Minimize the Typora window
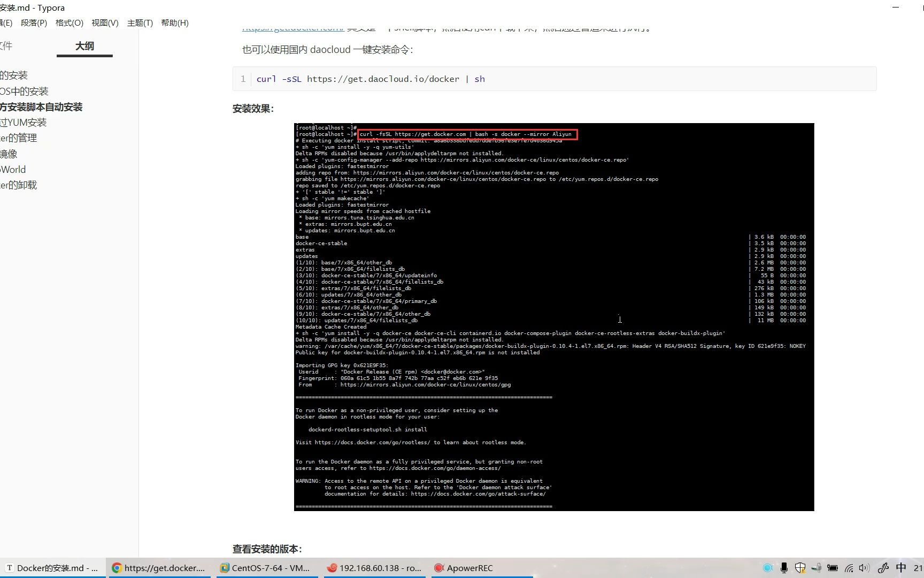This screenshot has width=924, height=578. point(896,7)
